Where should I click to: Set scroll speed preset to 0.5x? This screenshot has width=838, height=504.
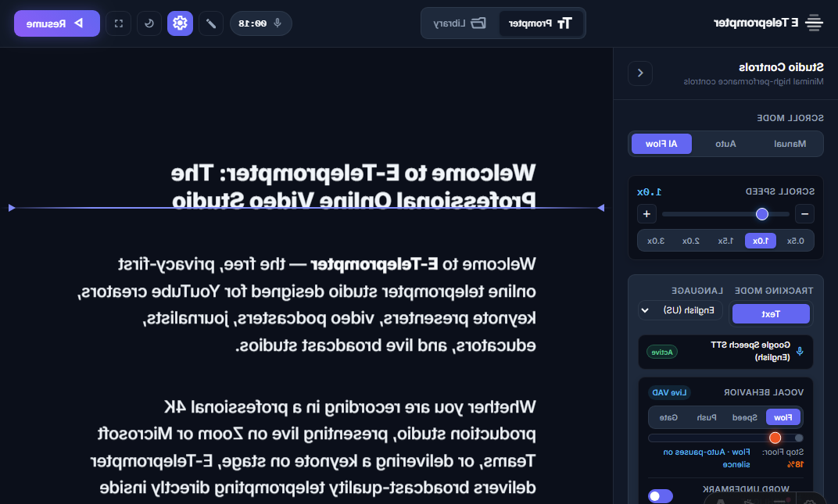pyautogui.click(x=795, y=241)
